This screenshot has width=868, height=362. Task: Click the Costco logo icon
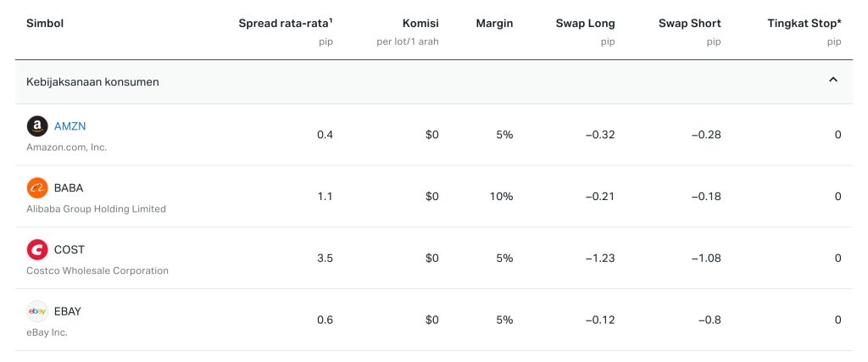[37, 250]
